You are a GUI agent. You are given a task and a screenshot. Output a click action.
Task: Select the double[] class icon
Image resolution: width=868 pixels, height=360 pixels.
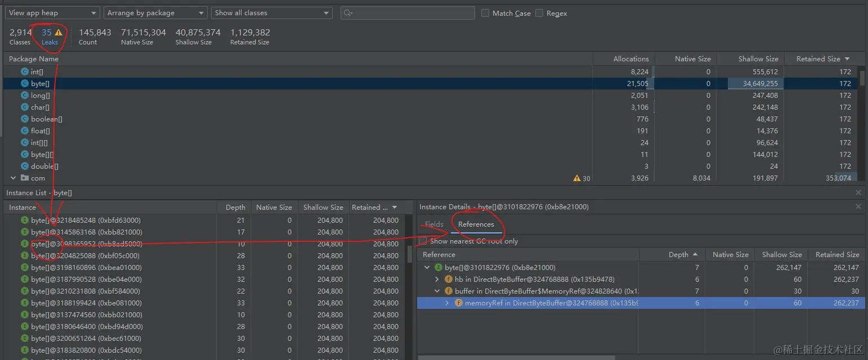pos(25,166)
